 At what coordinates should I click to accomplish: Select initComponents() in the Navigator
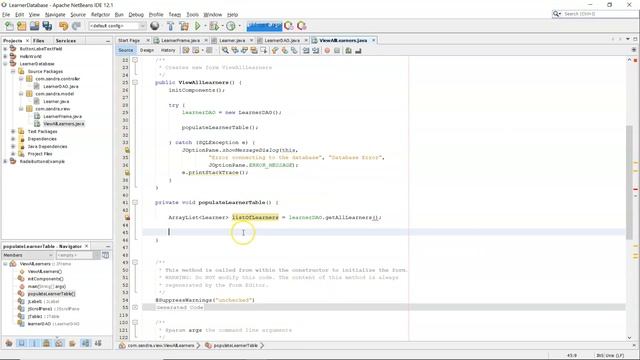click(x=45, y=279)
